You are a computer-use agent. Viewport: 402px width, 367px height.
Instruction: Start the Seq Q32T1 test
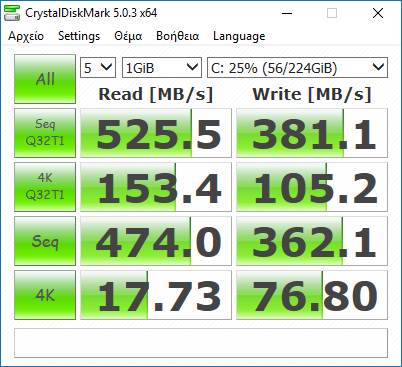(x=45, y=133)
